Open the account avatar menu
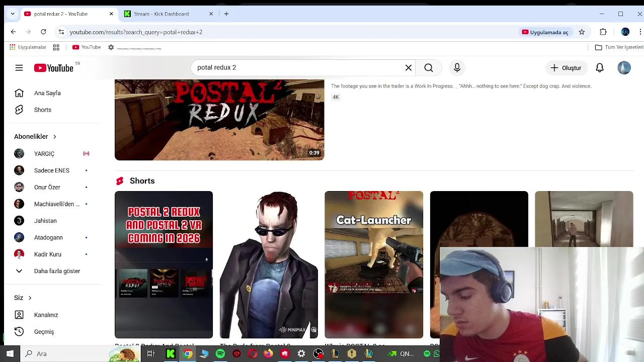 624,68
